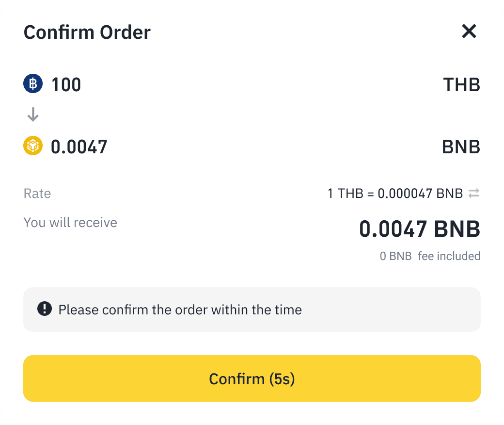Click the 100 source amount
Image resolution: width=504 pixels, height=425 pixels.
coord(66,85)
